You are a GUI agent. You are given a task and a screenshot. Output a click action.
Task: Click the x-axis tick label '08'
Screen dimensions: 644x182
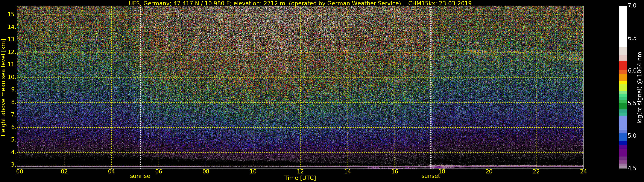click(206, 172)
